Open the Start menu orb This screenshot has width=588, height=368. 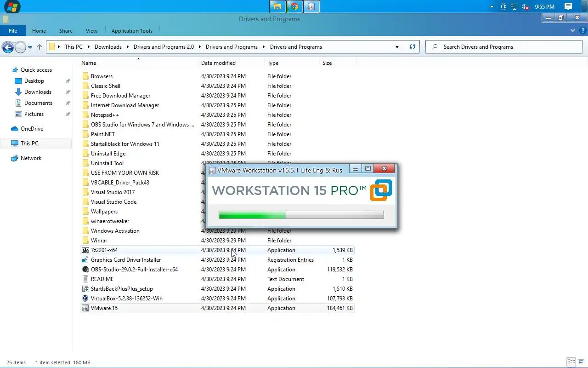tap(12, 6)
